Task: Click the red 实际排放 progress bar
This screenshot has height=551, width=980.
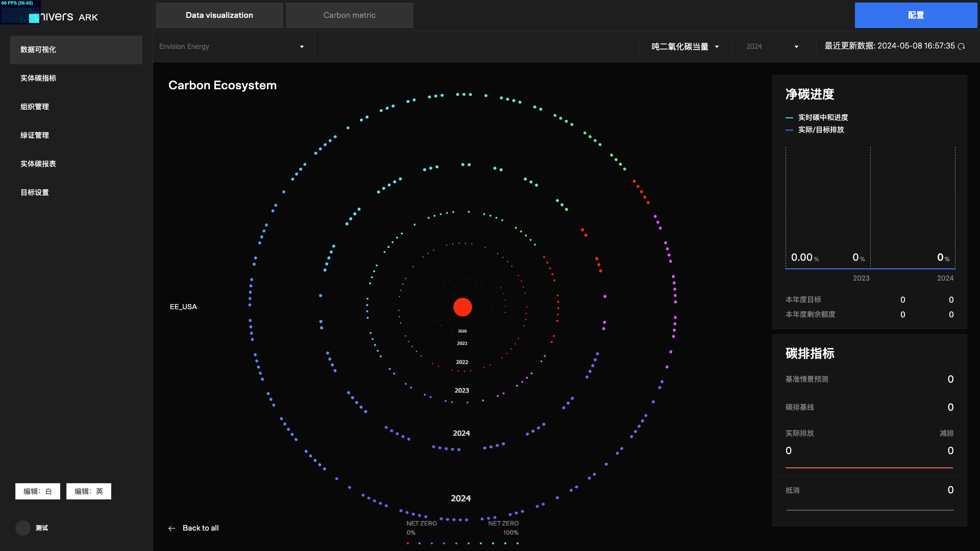Action: 869,467
